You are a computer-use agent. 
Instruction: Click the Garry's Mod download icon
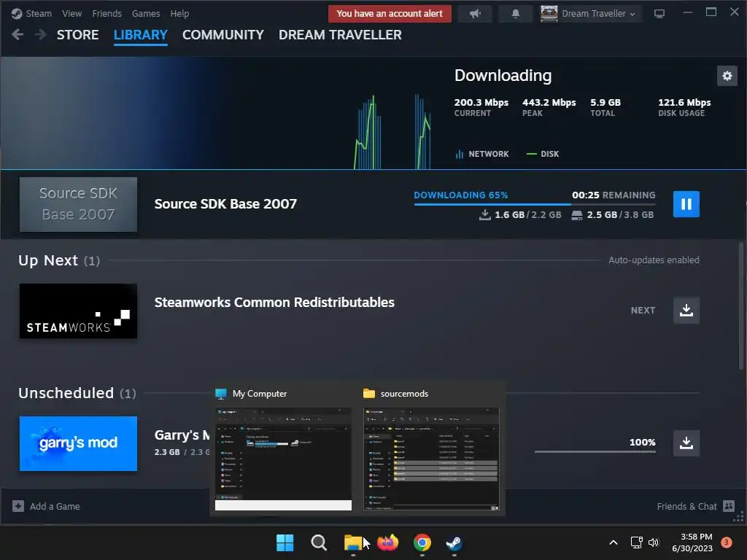(x=686, y=443)
